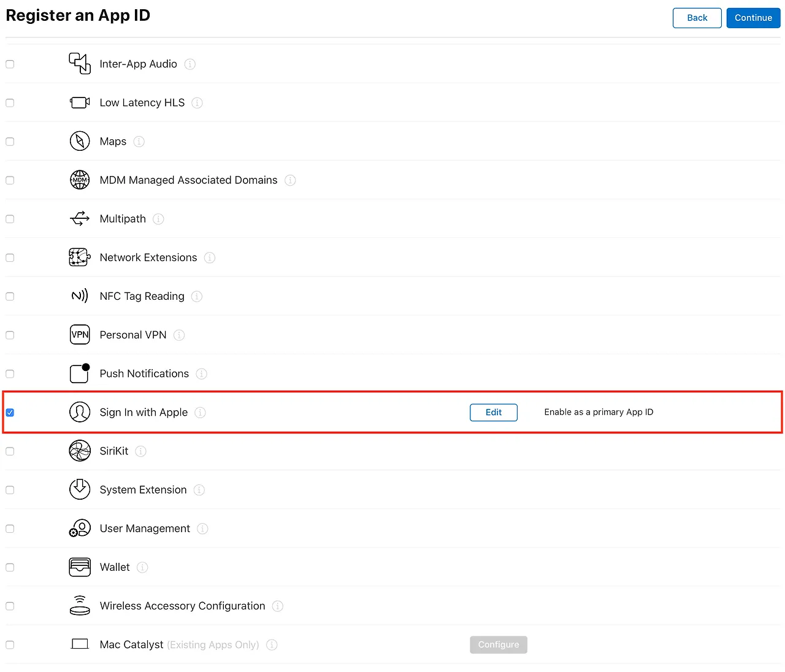Open info for Push Notifications
785x672 pixels.
click(x=202, y=374)
